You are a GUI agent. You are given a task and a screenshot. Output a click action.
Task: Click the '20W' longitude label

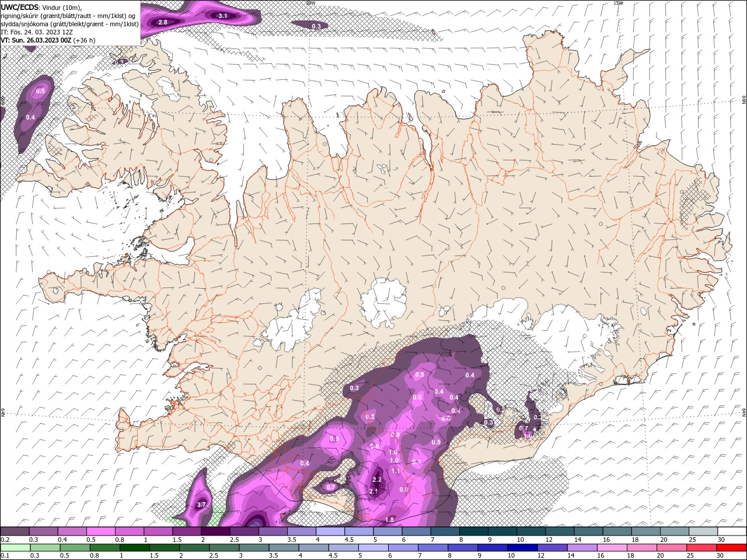pyautogui.click(x=310, y=3)
